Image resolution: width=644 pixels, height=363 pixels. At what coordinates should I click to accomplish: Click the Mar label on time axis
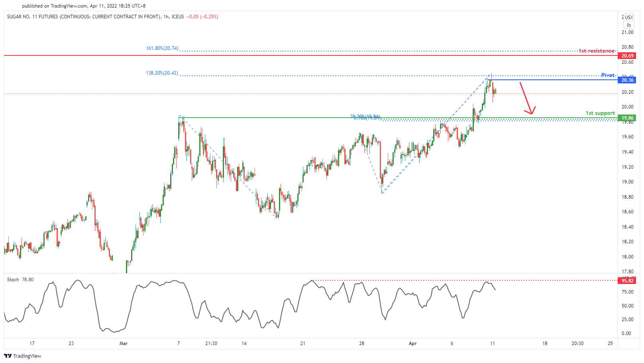[x=124, y=343]
